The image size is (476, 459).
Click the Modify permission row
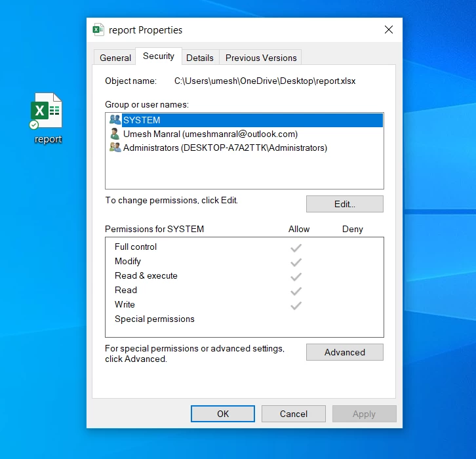(245, 262)
